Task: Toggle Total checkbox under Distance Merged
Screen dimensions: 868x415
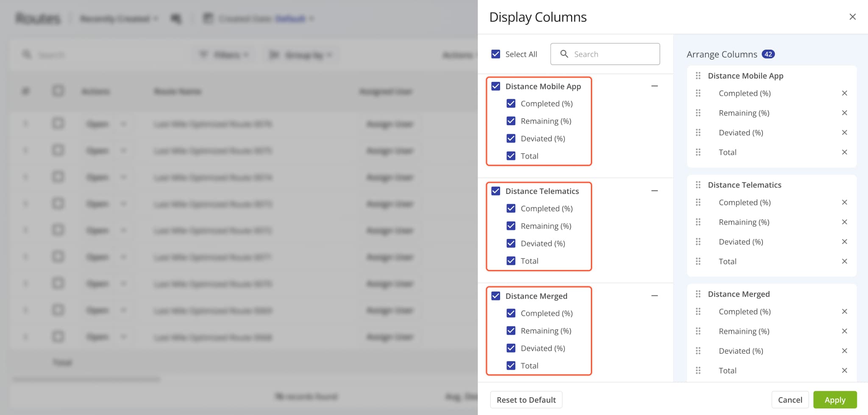Action: [x=511, y=366]
